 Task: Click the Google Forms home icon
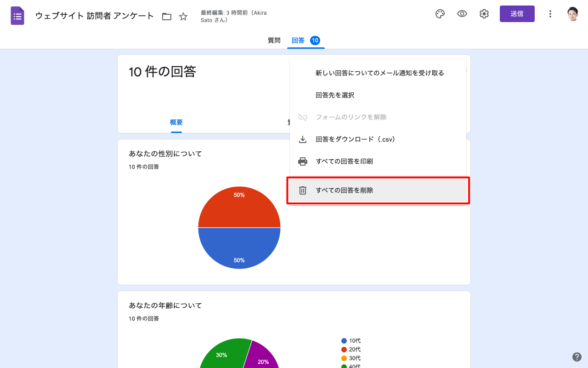pos(17,16)
